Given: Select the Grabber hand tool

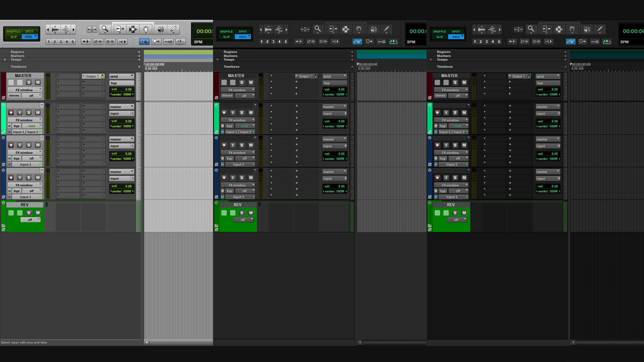Looking at the screenshot, I should [146, 29].
